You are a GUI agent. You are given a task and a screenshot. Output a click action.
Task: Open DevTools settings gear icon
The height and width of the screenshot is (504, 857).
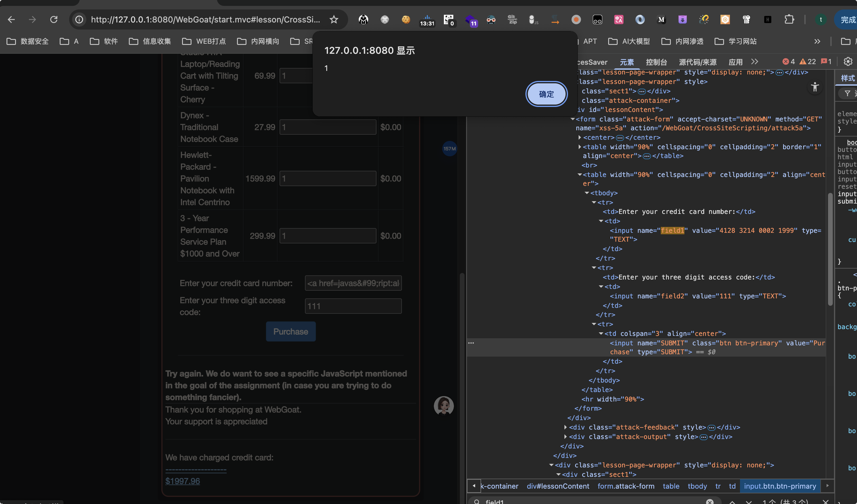(x=848, y=61)
